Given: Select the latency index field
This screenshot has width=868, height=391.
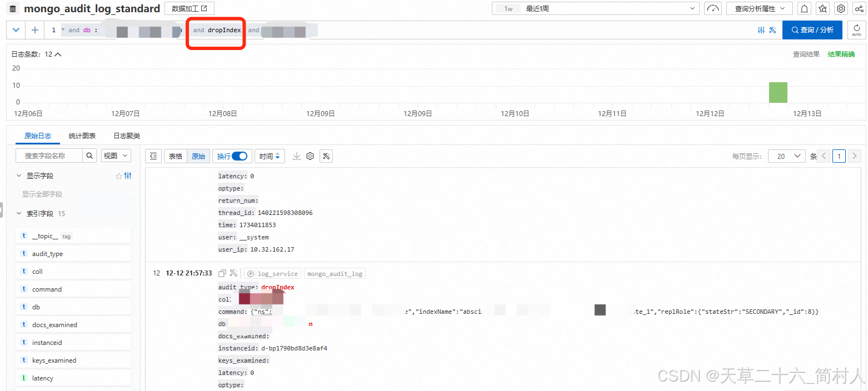Looking at the screenshot, I should (74, 378).
